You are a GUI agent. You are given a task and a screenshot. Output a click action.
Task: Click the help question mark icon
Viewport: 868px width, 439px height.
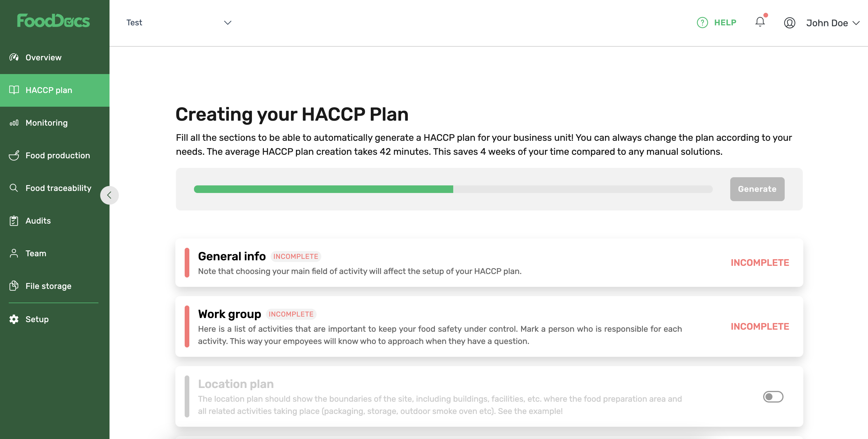[702, 22]
